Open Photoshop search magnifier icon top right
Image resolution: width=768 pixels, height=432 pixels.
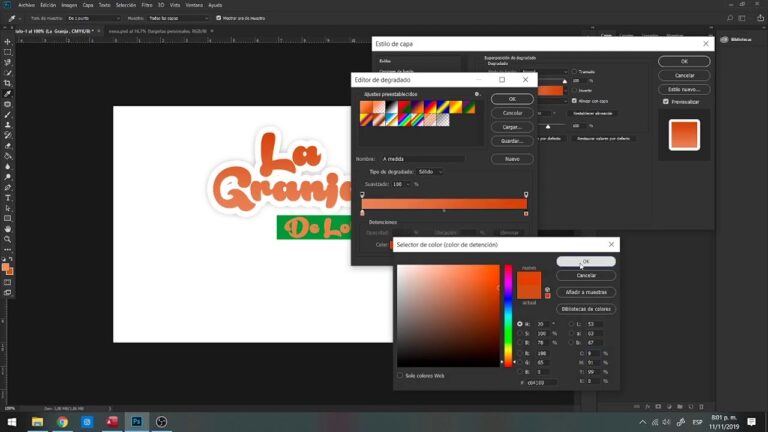730,18
